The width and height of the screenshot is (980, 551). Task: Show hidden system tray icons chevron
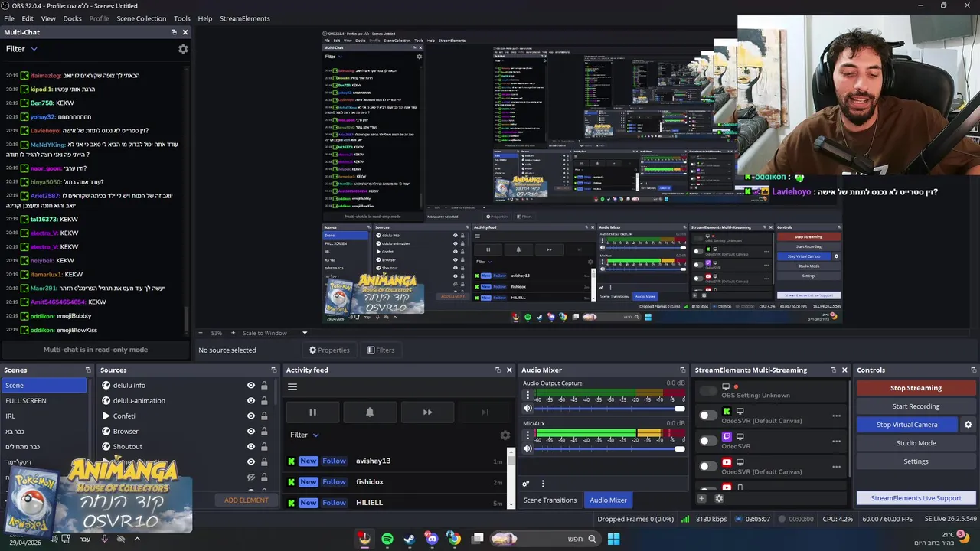pos(137,539)
